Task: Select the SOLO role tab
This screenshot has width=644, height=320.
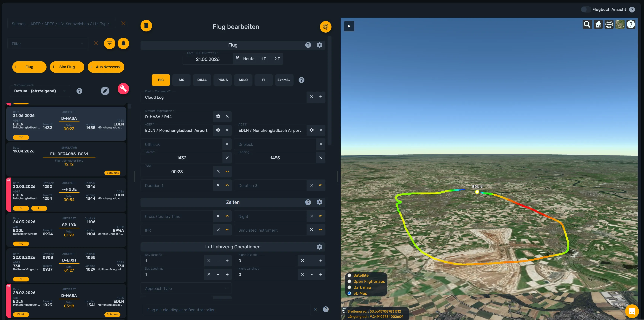Action: click(x=243, y=80)
